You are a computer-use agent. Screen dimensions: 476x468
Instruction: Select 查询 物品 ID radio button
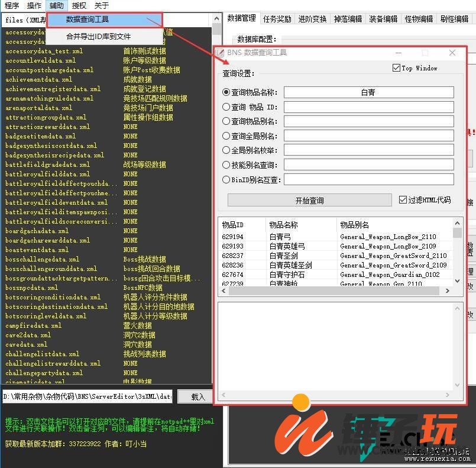click(226, 106)
